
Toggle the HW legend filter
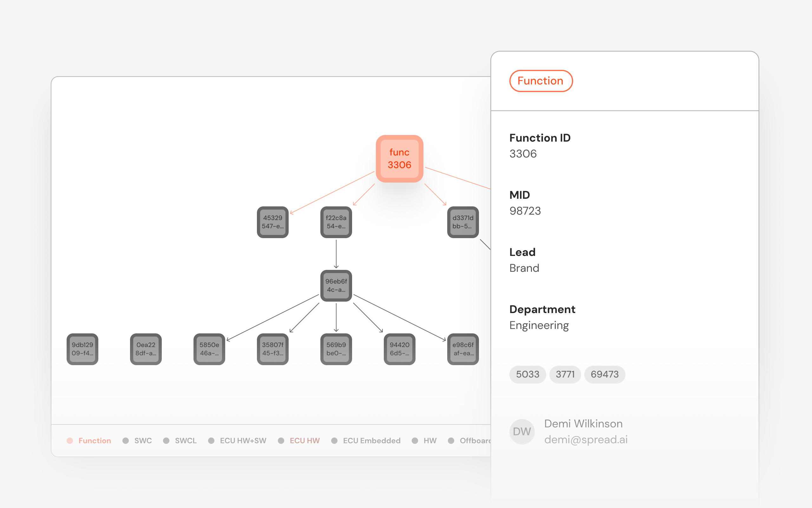tap(424, 440)
